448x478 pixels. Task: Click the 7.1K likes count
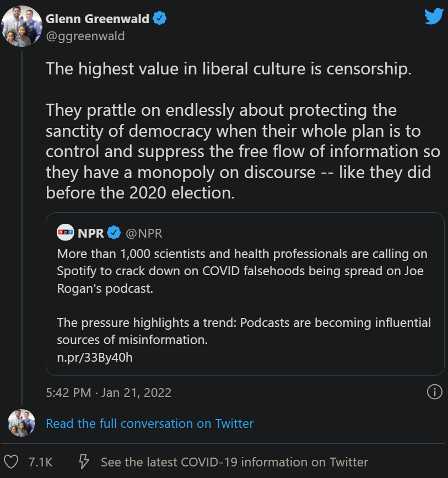click(x=40, y=461)
